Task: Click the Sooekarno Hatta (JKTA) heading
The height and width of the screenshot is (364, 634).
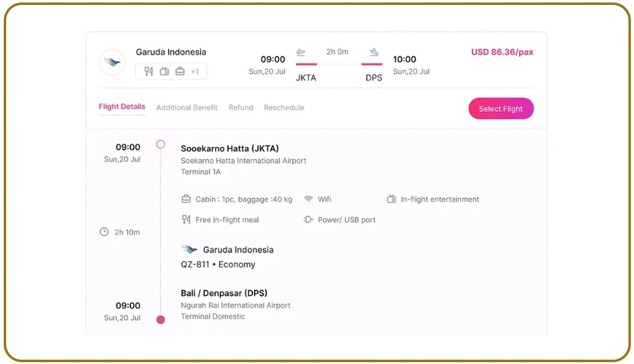Action: click(230, 148)
